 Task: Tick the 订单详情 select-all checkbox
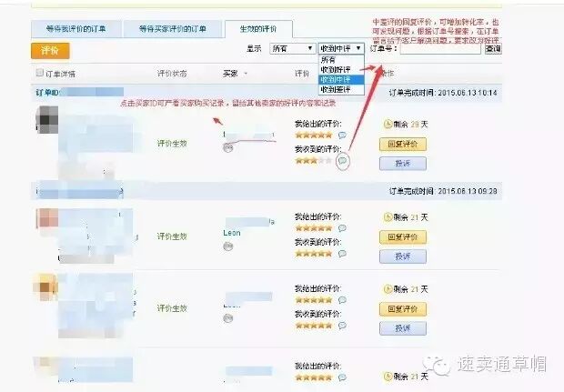pyautogui.click(x=39, y=73)
